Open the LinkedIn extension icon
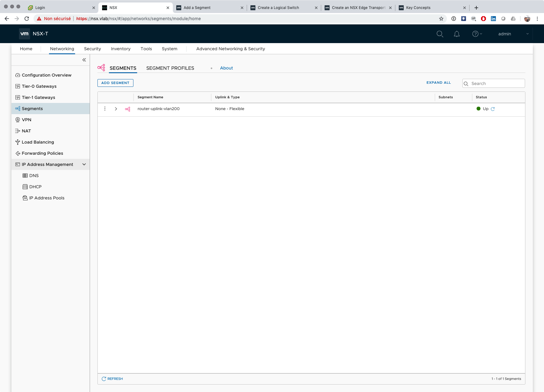The image size is (544, 392). [x=493, y=19]
